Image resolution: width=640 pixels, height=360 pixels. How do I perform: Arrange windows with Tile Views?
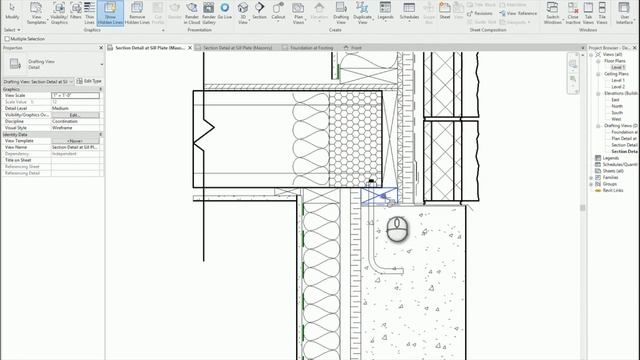pyautogui.click(x=602, y=12)
